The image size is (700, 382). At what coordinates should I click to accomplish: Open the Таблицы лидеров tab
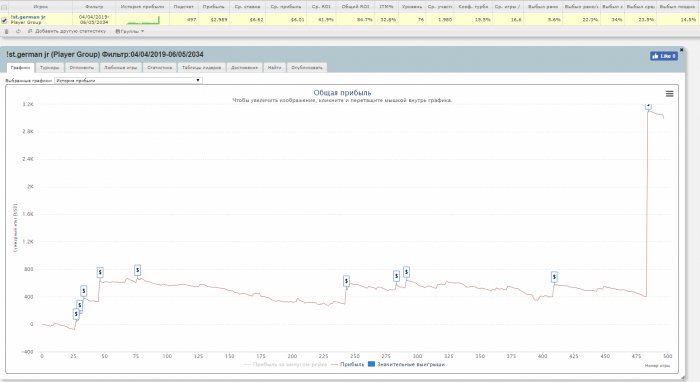pos(201,67)
